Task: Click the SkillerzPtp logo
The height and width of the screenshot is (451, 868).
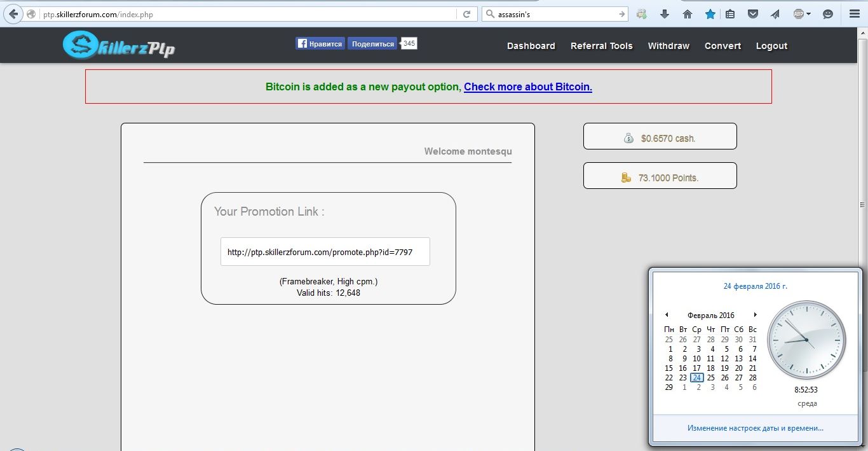Action: click(119, 45)
